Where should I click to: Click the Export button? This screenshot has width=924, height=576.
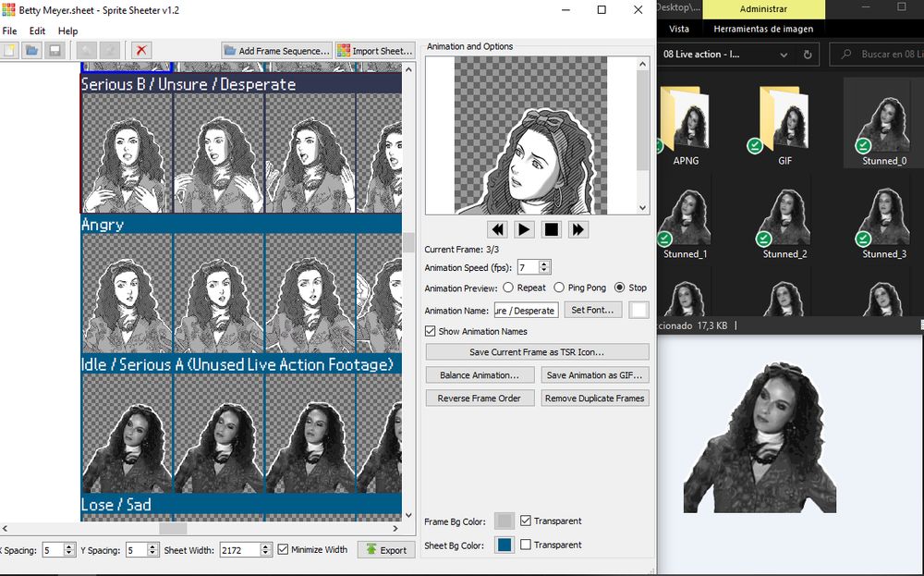(386, 549)
